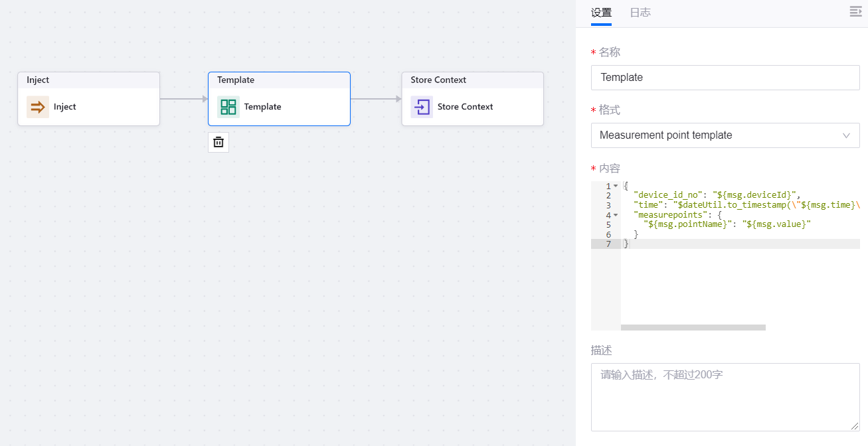Select the 设置 tab
The image size is (868, 446).
tap(601, 13)
